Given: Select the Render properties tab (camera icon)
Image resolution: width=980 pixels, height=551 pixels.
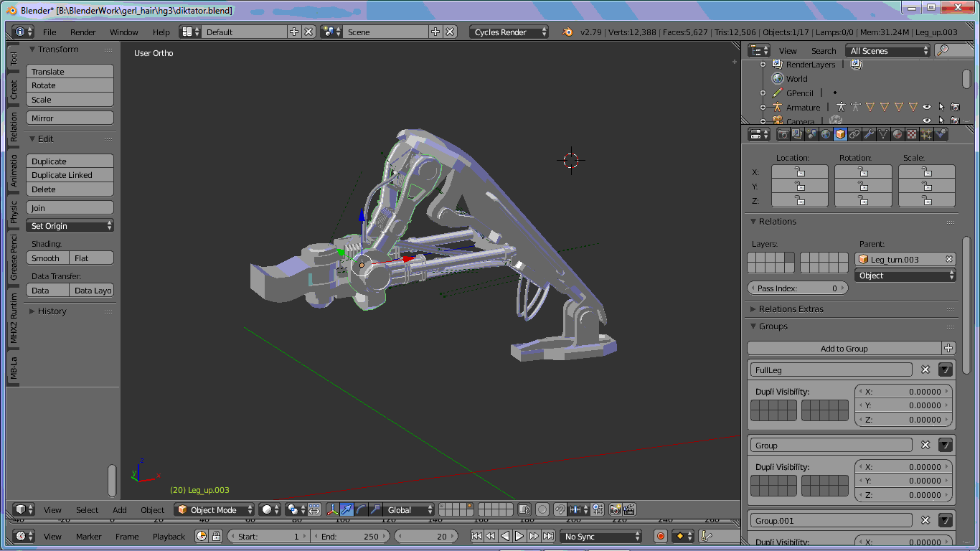Looking at the screenshot, I should [x=784, y=134].
